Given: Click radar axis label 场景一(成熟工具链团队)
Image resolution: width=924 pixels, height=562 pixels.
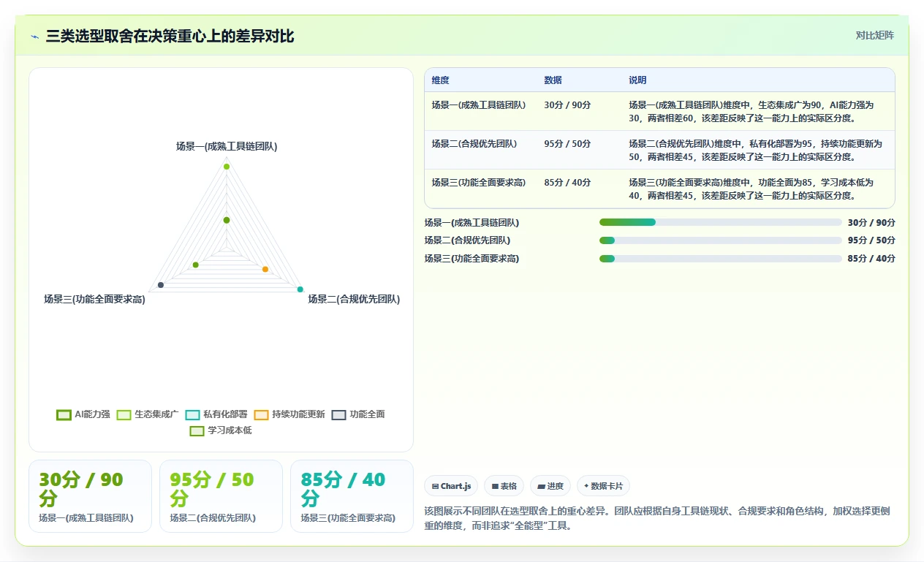Looking at the screenshot, I should pos(227,146).
